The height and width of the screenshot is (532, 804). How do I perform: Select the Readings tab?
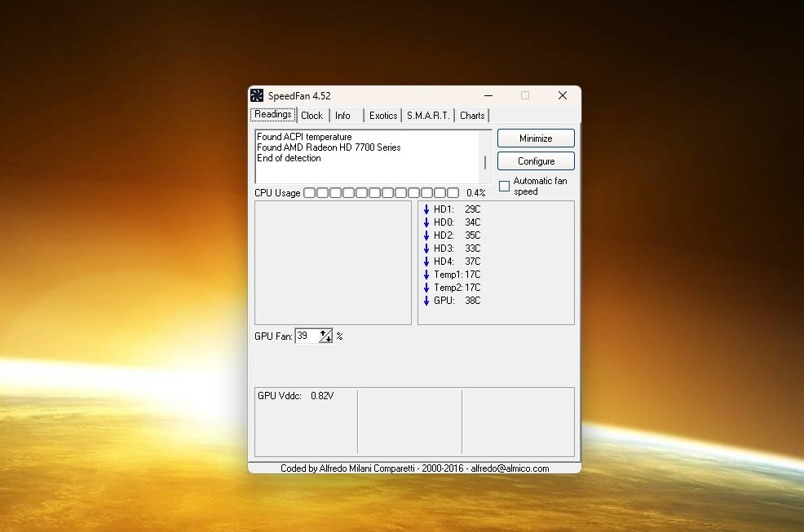click(x=273, y=114)
